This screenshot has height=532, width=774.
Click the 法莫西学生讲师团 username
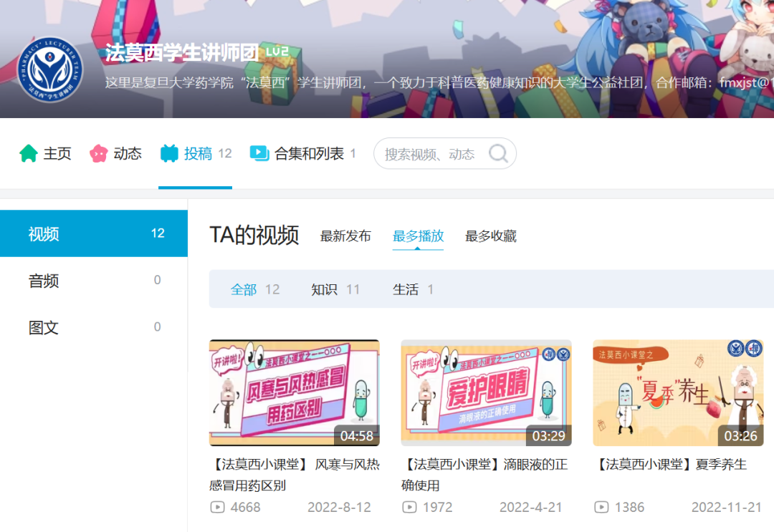181,53
